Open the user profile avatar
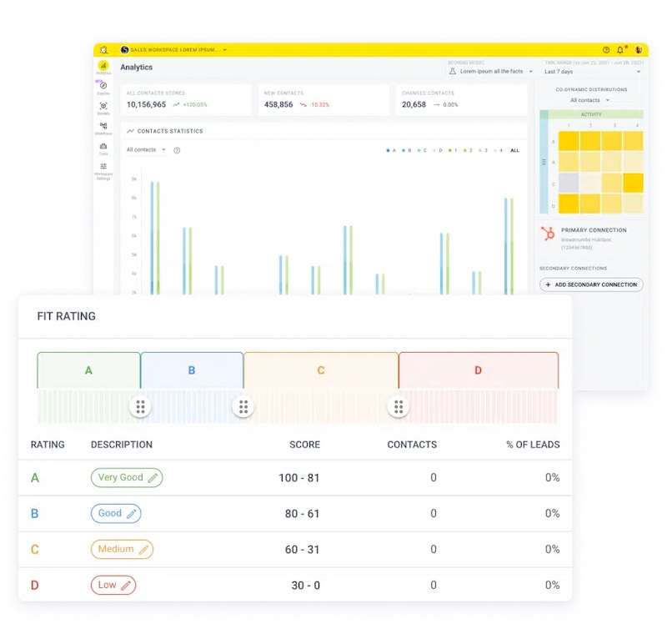The image size is (667, 644). point(639,50)
